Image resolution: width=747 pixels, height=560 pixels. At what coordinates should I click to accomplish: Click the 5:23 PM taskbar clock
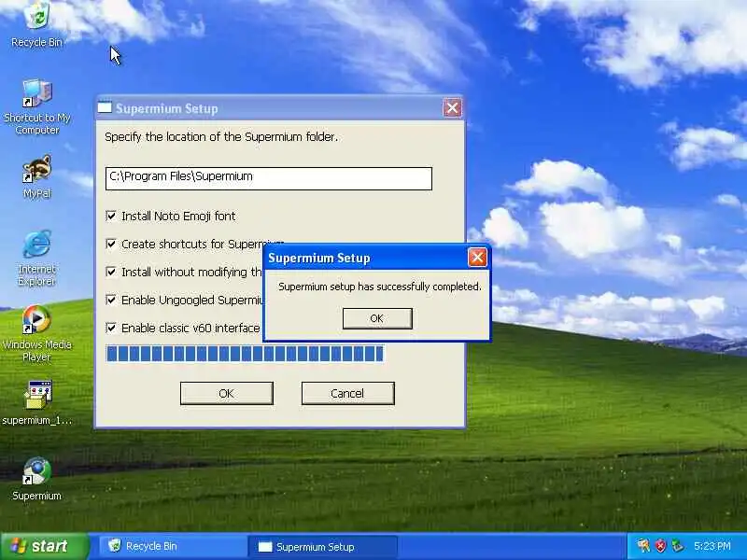coord(712,546)
